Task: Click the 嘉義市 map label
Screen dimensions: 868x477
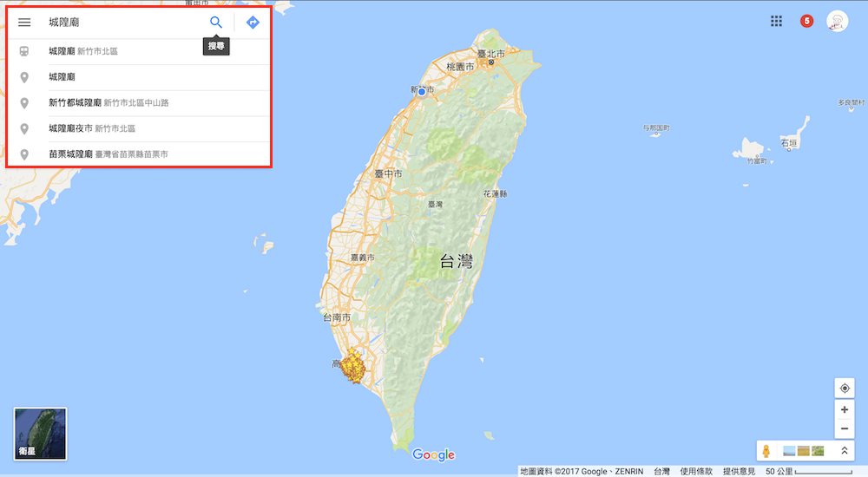Action: tap(363, 258)
